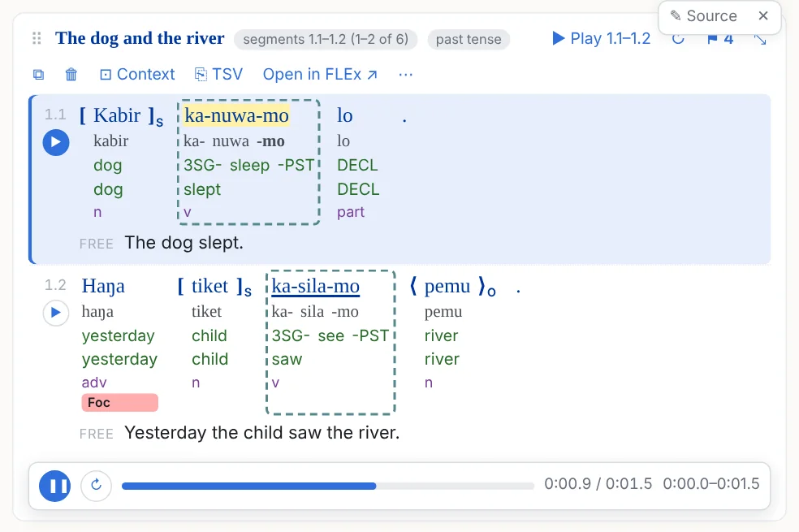Viewport: 799px width, 532px height.
Task: Click the part label under lo
Action: pos(351,212)
